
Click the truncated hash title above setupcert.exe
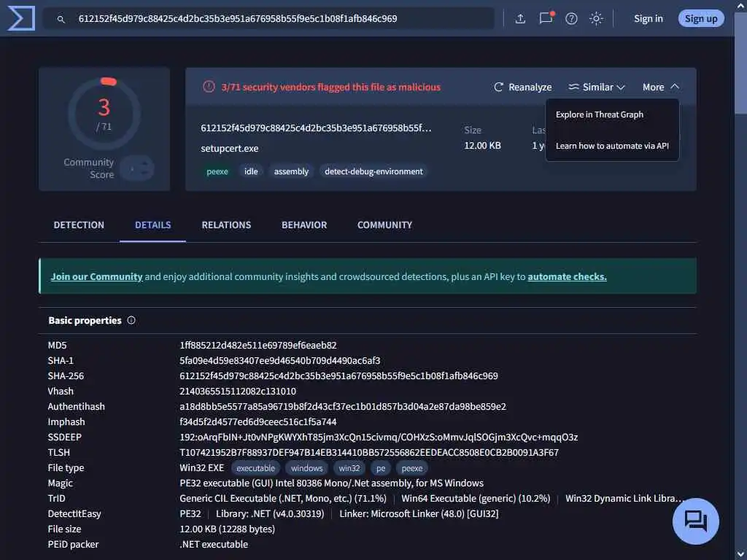(x=317, y=128)
